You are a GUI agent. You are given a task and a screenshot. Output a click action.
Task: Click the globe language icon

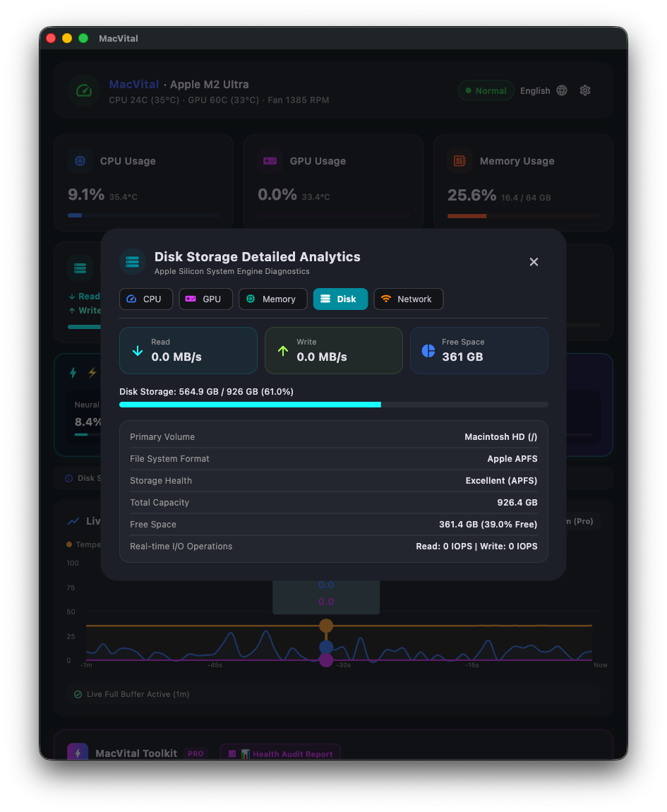pyautogui.click(x=562, y=90)
